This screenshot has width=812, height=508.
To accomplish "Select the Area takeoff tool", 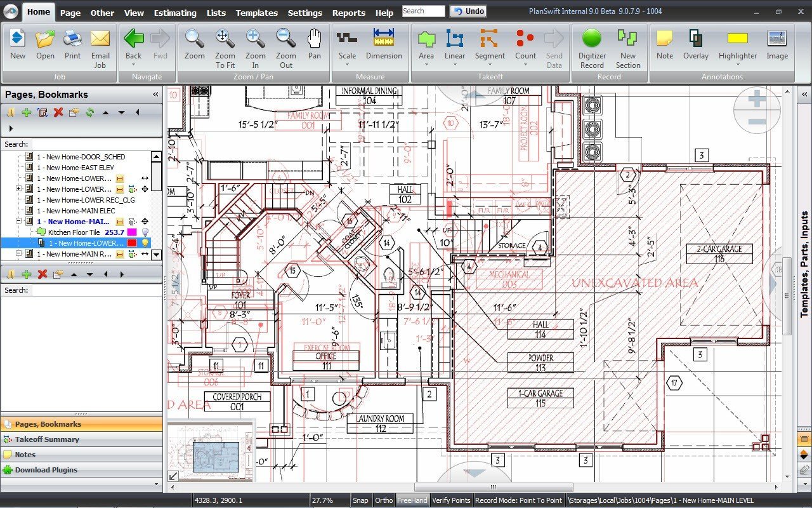I will pyautogui.click(x=426, y=44).
